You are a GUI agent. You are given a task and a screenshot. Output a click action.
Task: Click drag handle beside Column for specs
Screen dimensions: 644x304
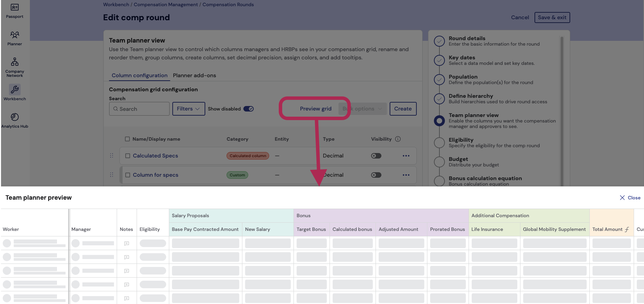(x=112, y=175)
